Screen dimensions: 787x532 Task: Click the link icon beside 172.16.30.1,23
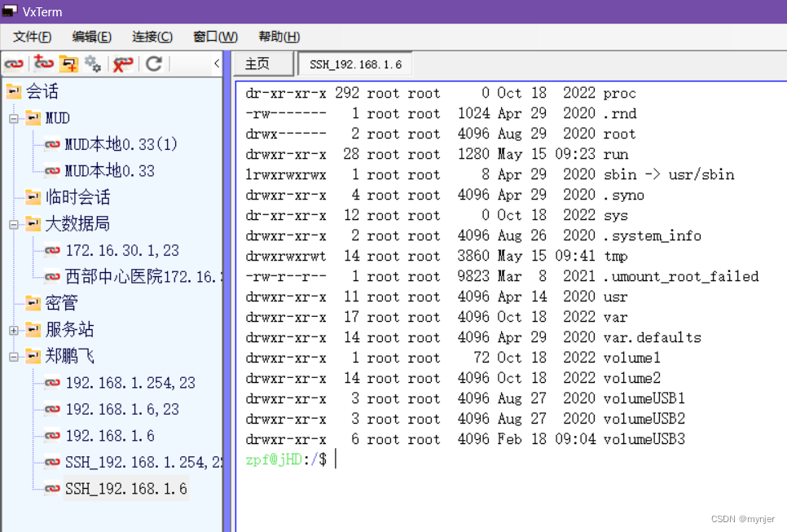pyautogui.click(x=52, y=250)
